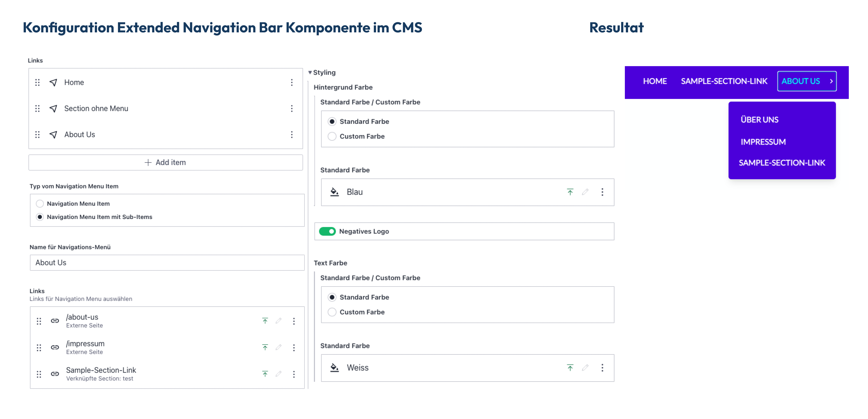Click the Home menu item in navigation bar
Image resolution: width=868 pixels, height=419 pixels.
[x=655, y=82]
